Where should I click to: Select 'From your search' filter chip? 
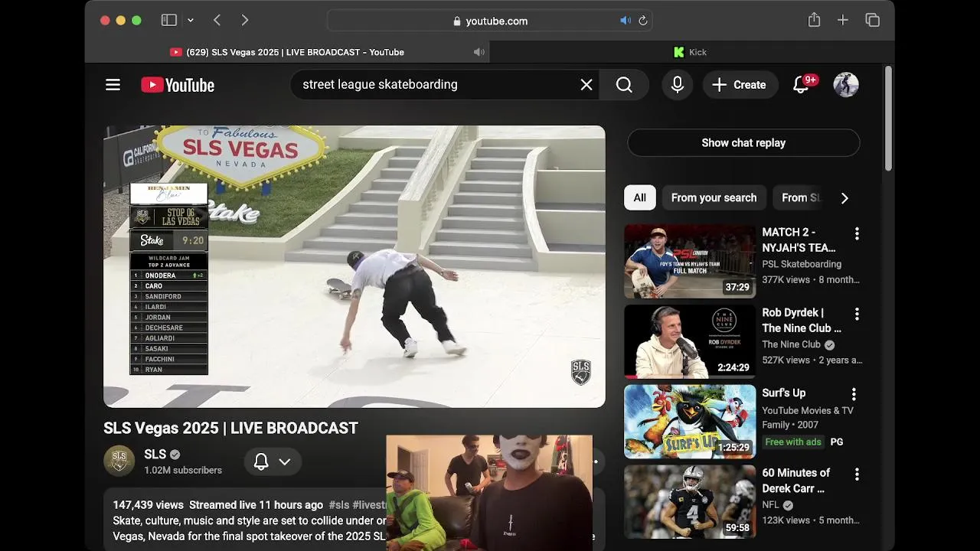(714, 197)
